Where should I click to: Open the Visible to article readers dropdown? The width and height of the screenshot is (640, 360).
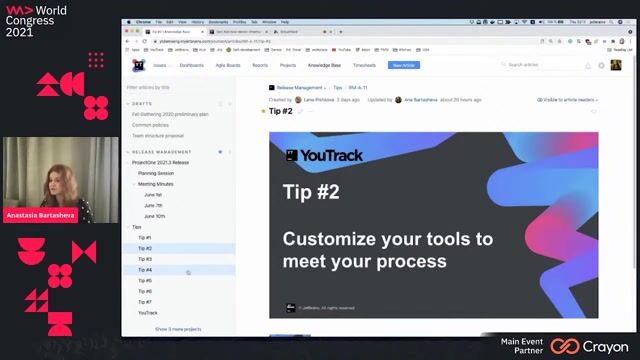tap(567, 100)
